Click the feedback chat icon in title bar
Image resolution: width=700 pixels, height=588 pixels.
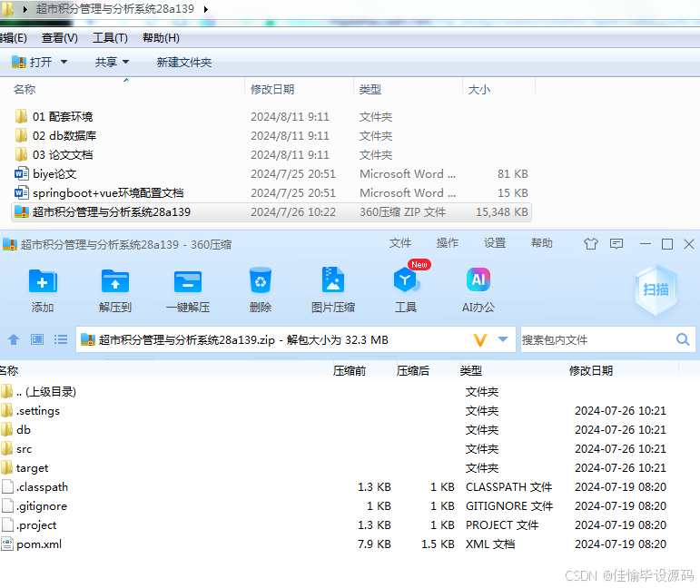click(616, 244)
